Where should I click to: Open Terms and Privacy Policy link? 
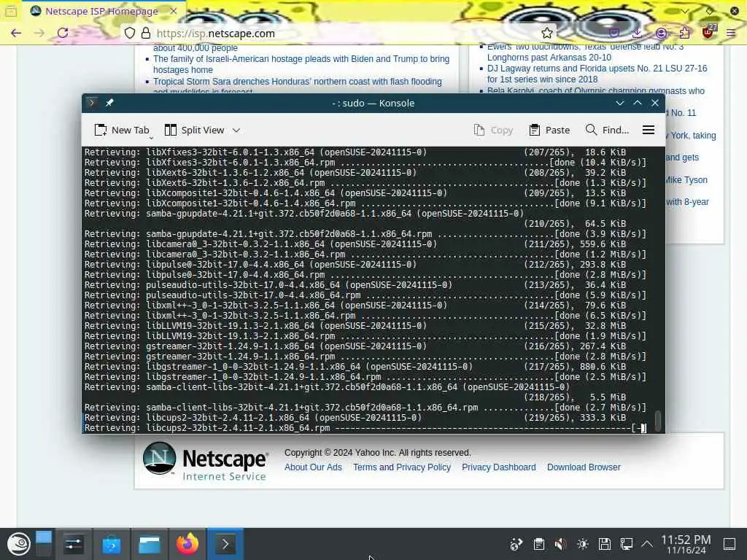click(x=402, y=467)
